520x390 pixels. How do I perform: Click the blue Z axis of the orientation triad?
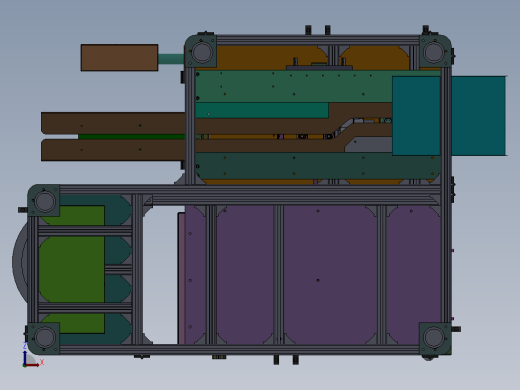pyautogui.click(x=25, y=357)
